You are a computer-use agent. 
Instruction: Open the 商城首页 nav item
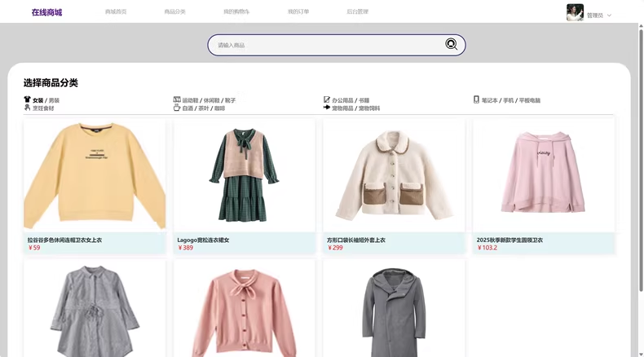coord(116,11)
